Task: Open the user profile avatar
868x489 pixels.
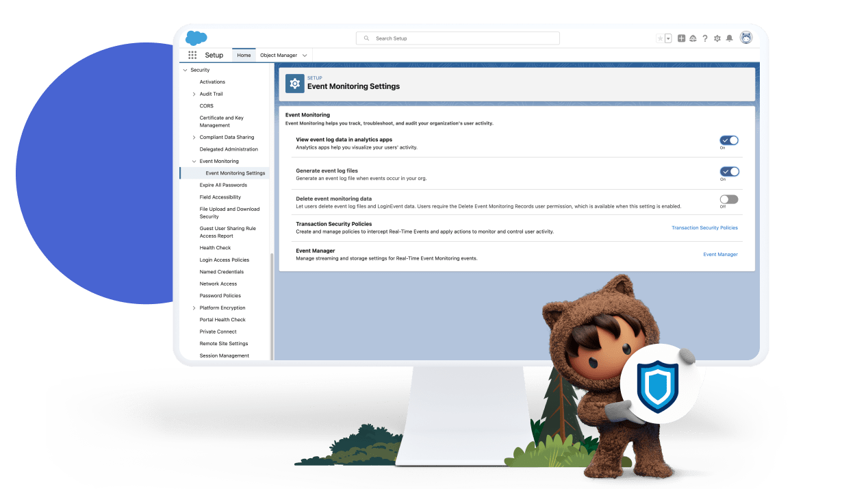Action: 746,38
